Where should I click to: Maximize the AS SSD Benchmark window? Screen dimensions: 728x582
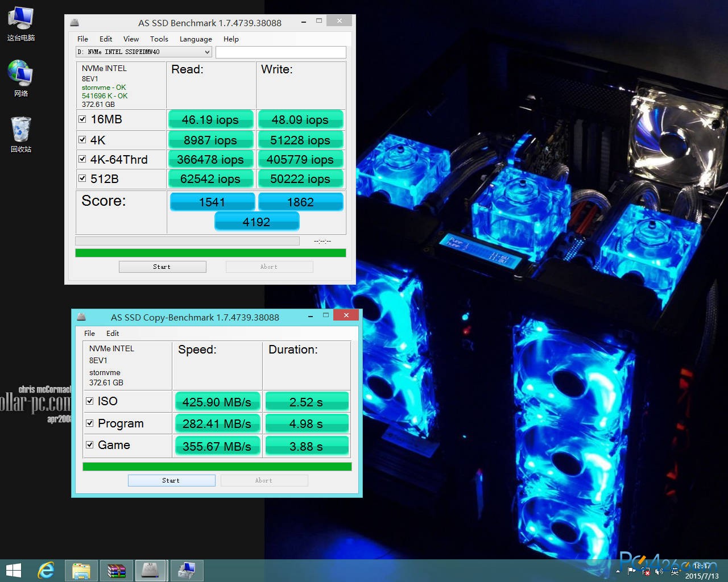(x=319, y=21)
